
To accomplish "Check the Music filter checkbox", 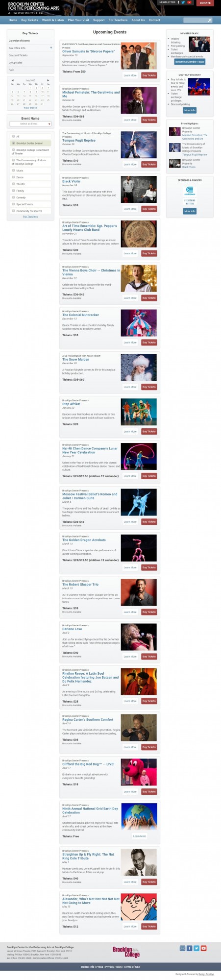I will tap(14, 171).
